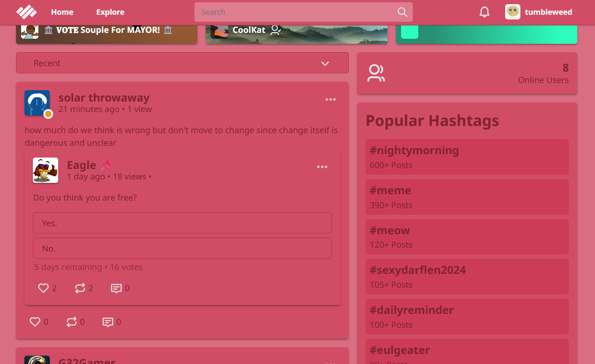Go to the Home tab
The image size is (595, 364).
[62, 12]
